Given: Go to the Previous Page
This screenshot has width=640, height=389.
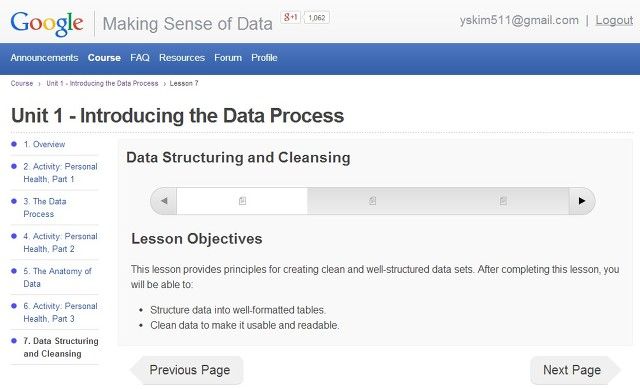Looking at the screenshot, I should [187, 370].
